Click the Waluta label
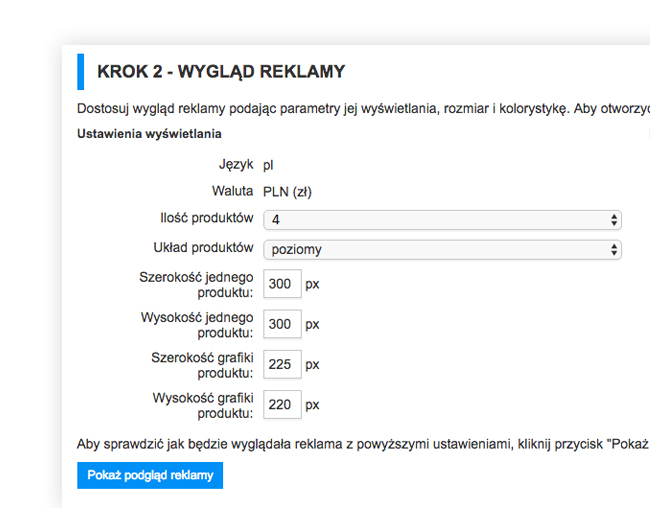Viewport: 650px width, 508px height. click(x=233, y=191)
